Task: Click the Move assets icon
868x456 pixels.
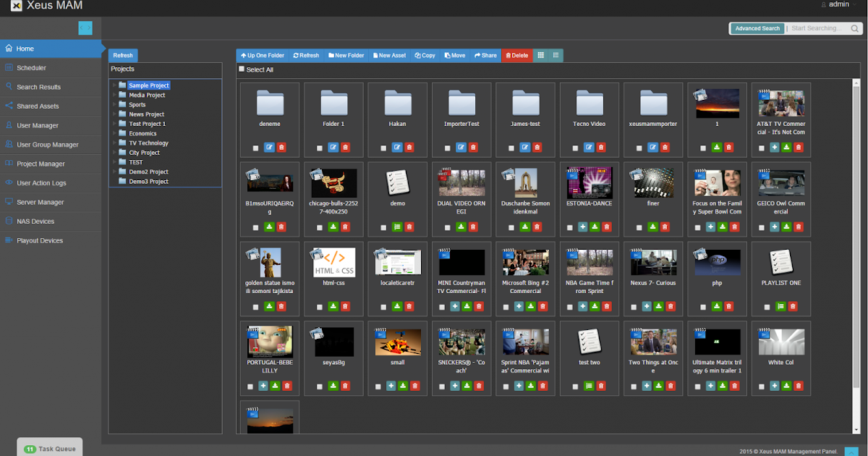Action: coord(454,55)
